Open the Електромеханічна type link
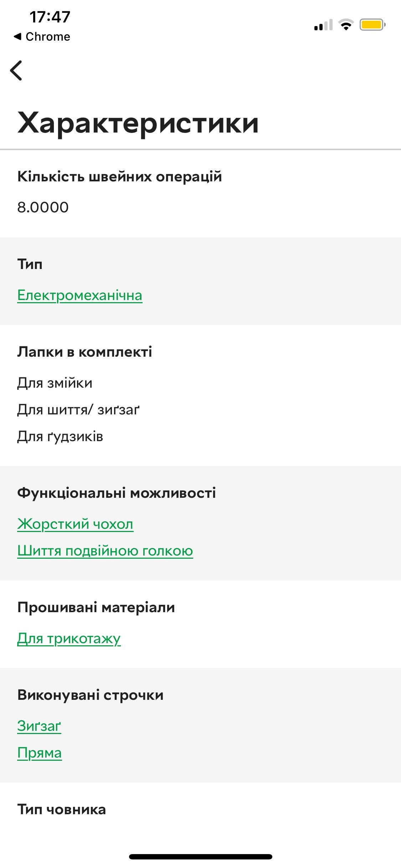Image resolution: width=401 pixels, height=868 pixels. 80,295
